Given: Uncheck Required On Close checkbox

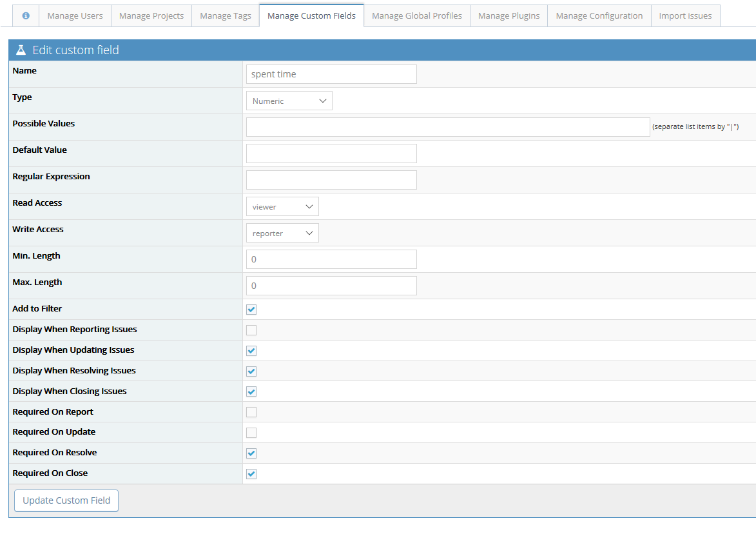Looking at the screenshot, I should coord(251,474).
